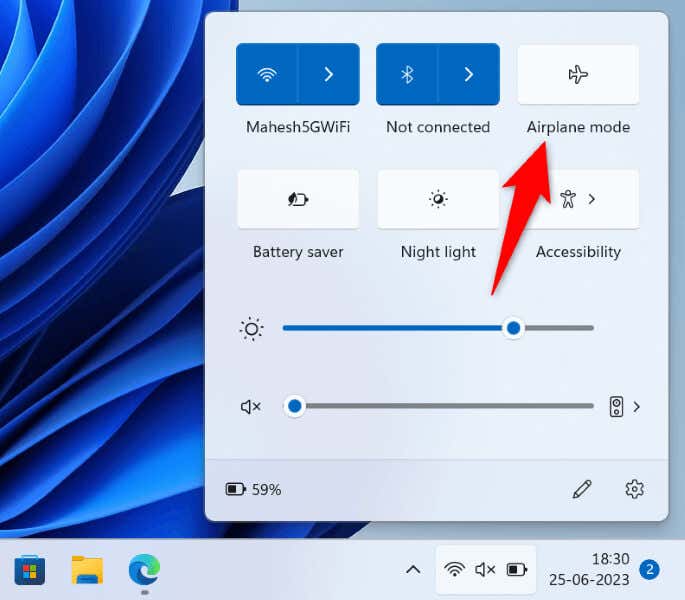
Task: Click the brightness slider handle
Action: (x=513, y=328)
